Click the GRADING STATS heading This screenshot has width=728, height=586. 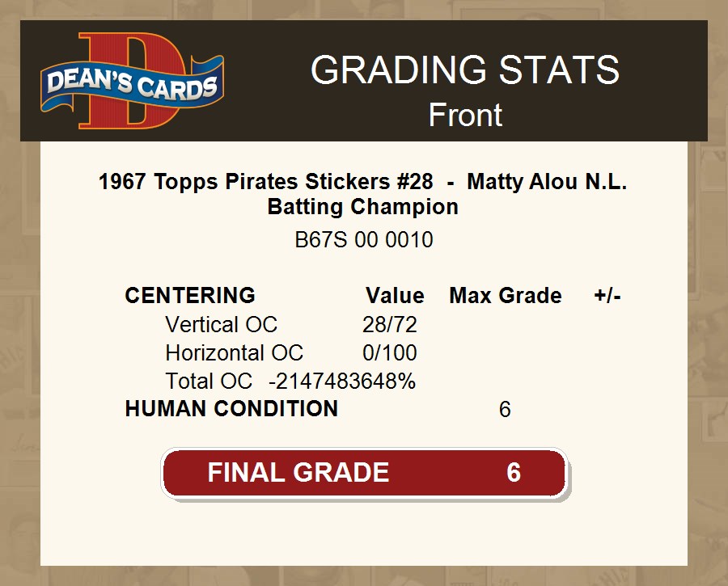click(x=465, y=70)
